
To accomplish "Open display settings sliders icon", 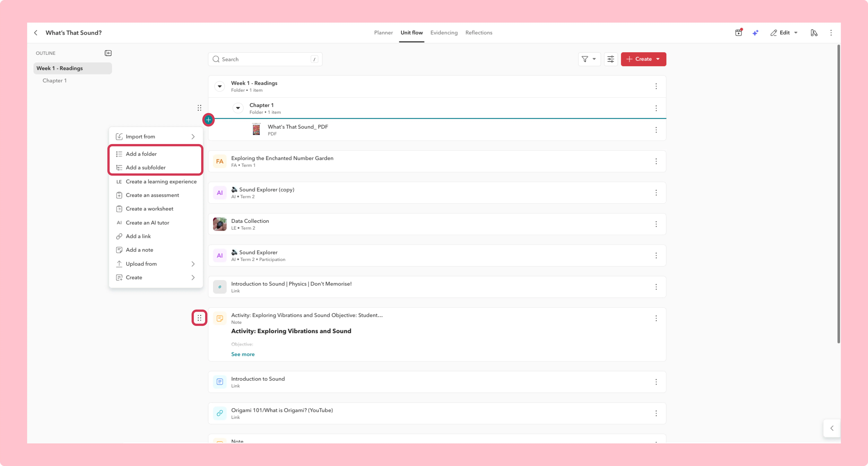I will [611, 59].
